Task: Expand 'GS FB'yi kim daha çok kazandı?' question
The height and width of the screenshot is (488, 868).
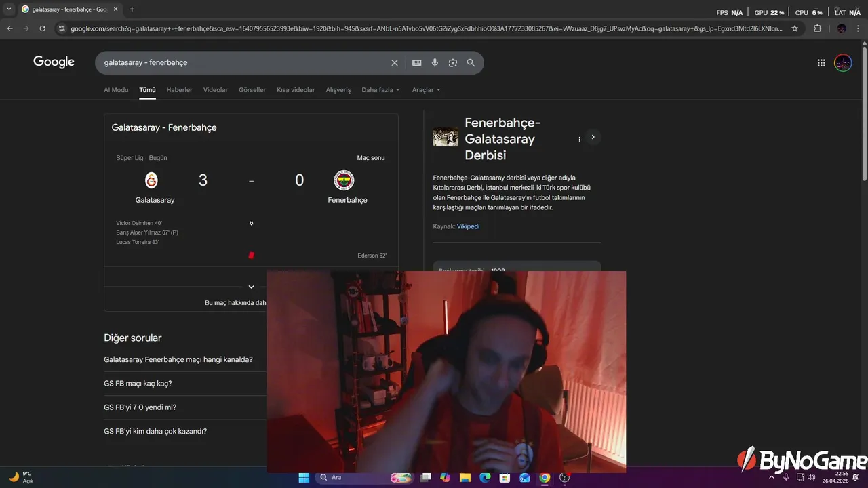Action: [x=155, y=431]
